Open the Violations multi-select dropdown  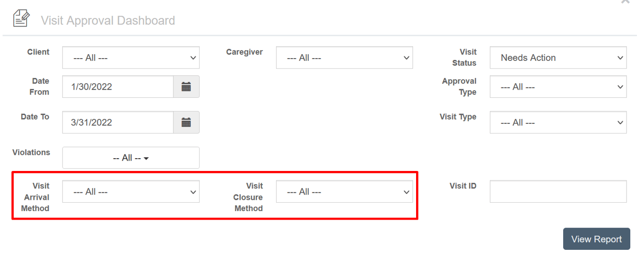click(131, 158)
